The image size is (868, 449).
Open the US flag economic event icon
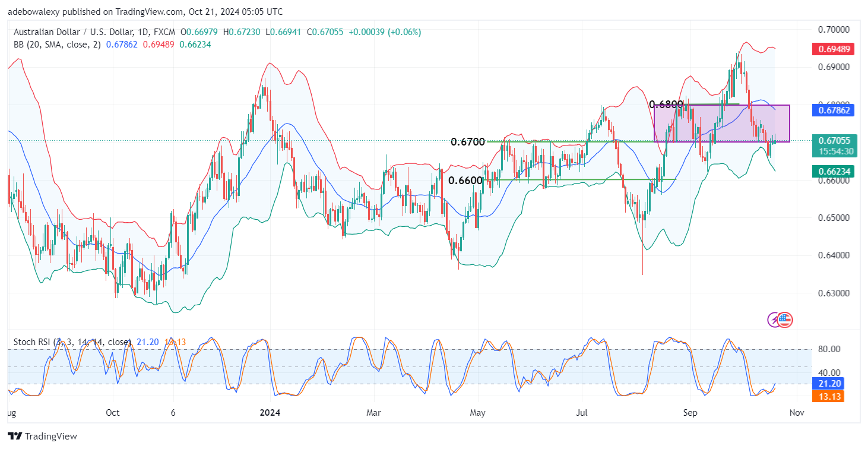coord(785,320)
